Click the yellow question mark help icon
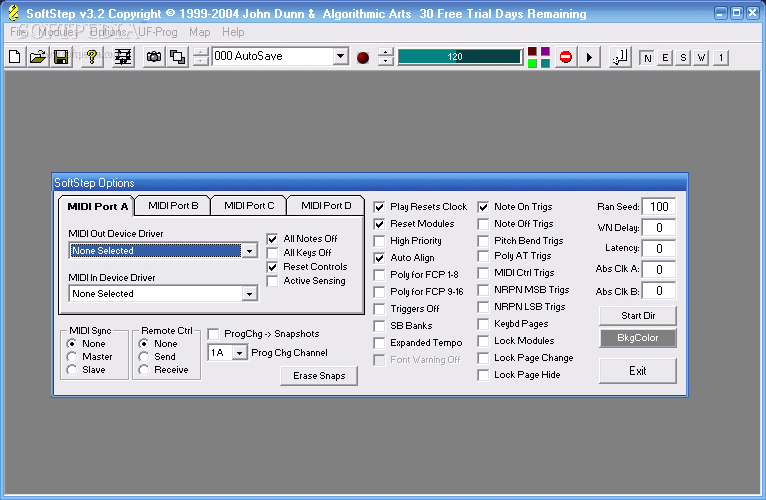 coord(91,57)
